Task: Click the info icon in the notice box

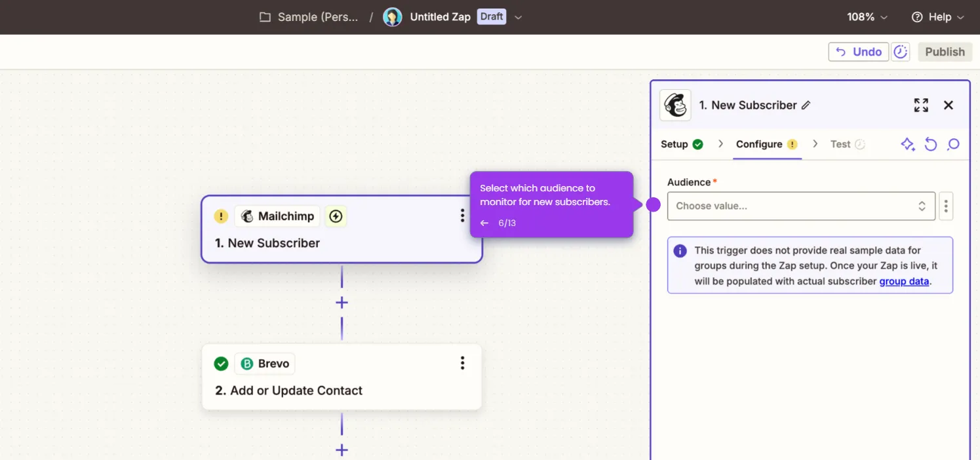Action: click(x=680, y=251)
